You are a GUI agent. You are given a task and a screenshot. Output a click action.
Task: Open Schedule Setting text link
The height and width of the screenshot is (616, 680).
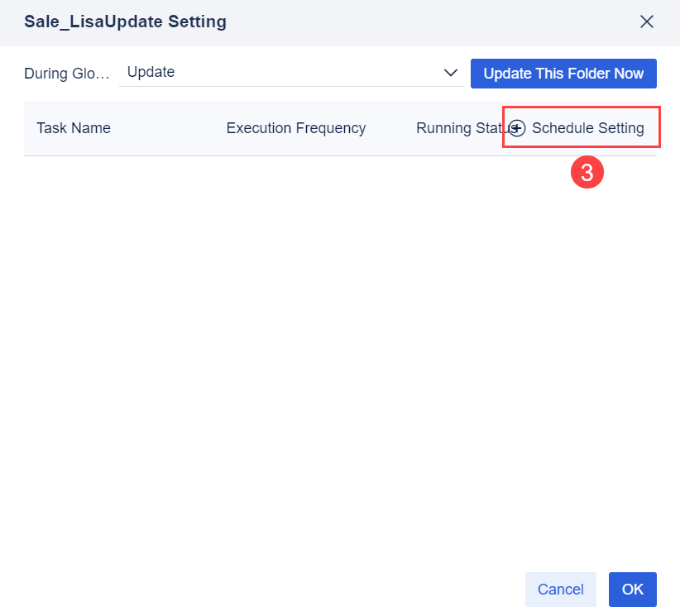tap(588, 128)
